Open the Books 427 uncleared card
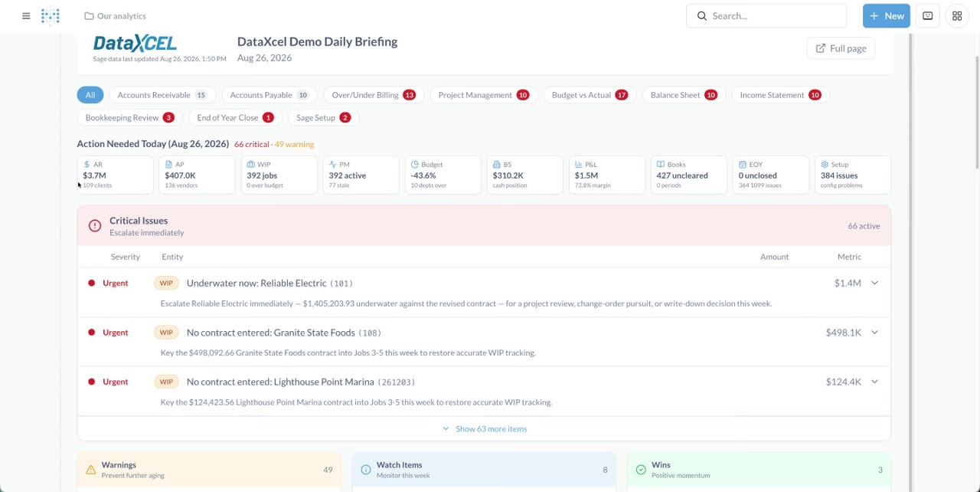Viewport: 980px width, 492px height. pos(688,175)
